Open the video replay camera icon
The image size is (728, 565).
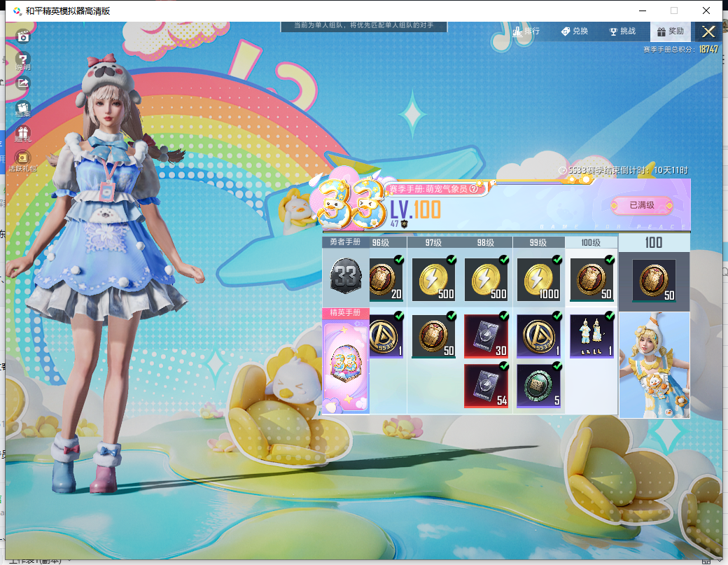tap(23, 36)
